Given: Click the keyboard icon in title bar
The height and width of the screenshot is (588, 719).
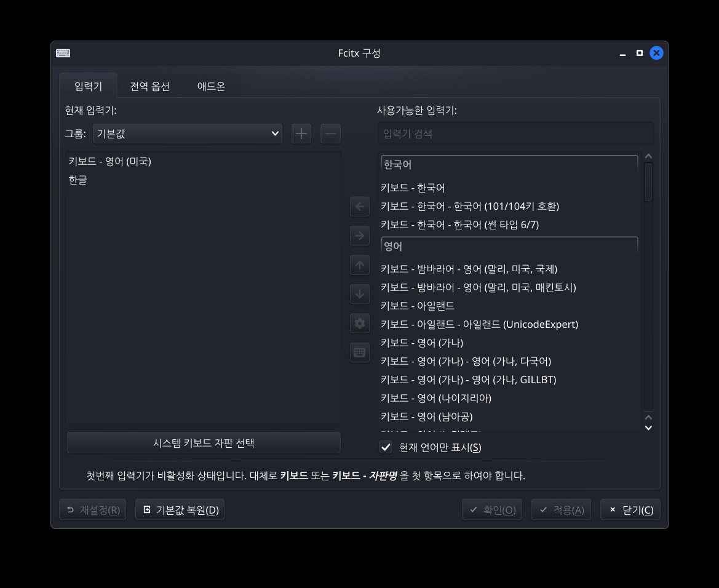Looking at the screenshot, I should coord(63,54).
